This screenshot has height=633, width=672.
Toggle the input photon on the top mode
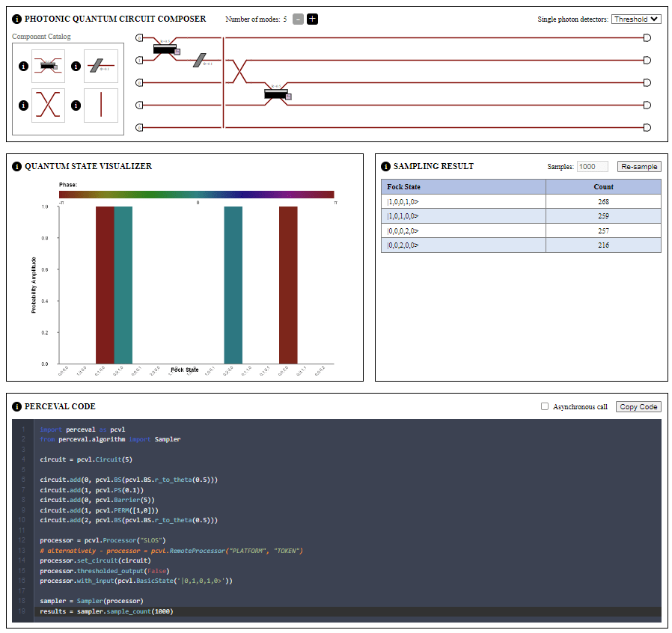point(139,37)
